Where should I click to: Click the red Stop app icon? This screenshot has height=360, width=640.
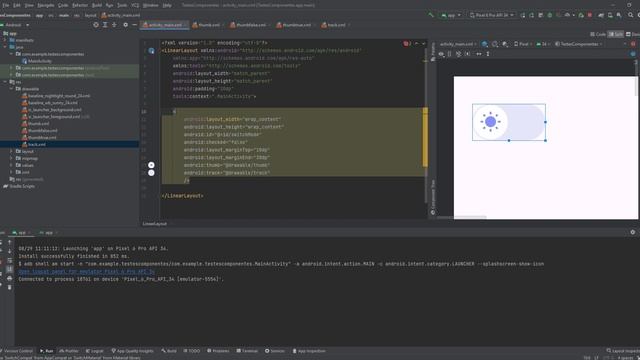click(x=590, y=15)
